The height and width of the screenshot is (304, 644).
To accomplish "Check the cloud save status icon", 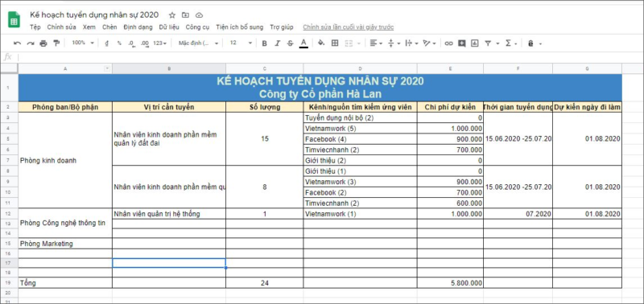I will pos(199,15).
